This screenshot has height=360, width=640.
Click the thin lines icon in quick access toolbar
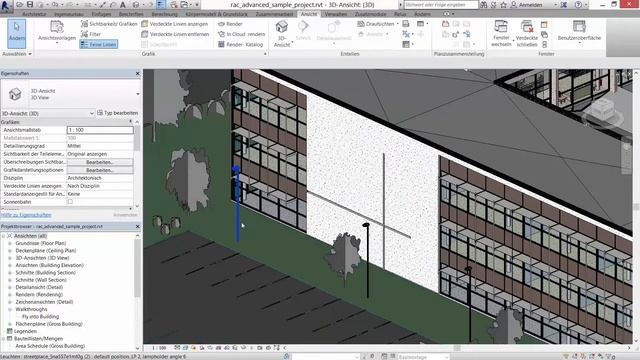coord(161,5)
